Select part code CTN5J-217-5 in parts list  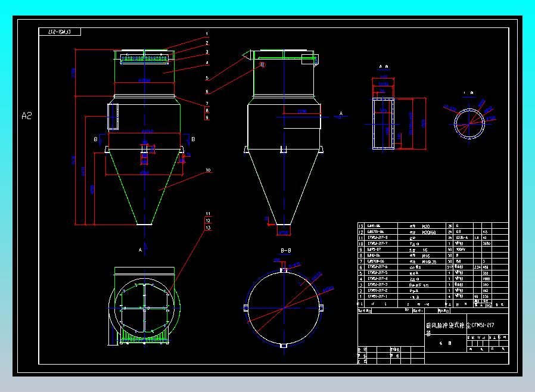click(x=377, y=273)
